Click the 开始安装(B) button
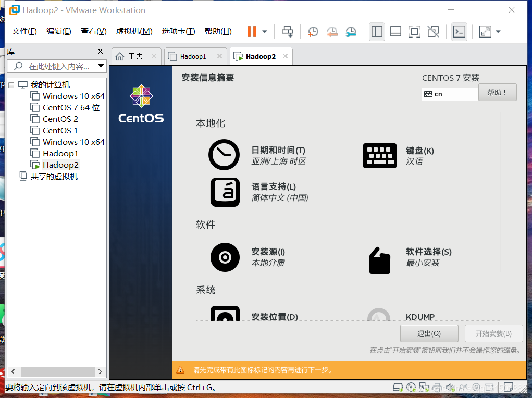Screen dimensions: 532x398 pos(493,333)
